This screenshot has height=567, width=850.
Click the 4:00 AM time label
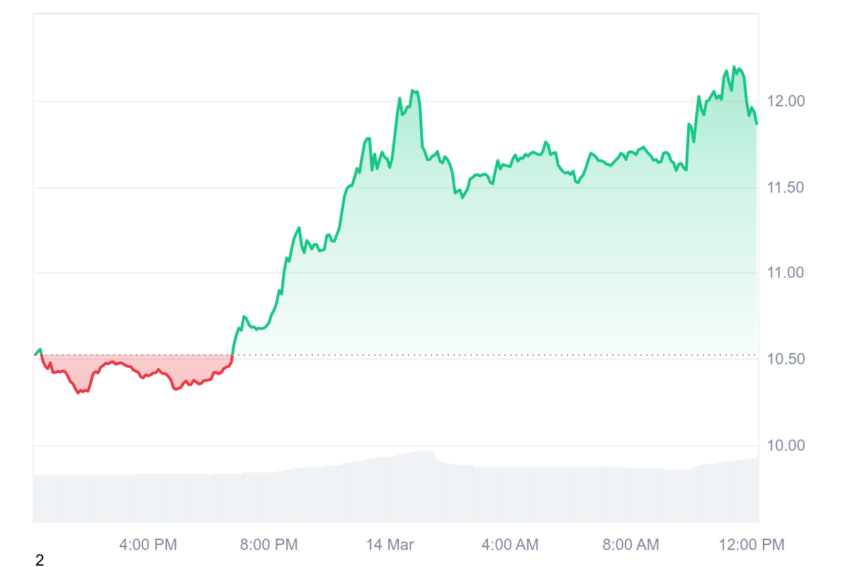[x=510, y=545]
